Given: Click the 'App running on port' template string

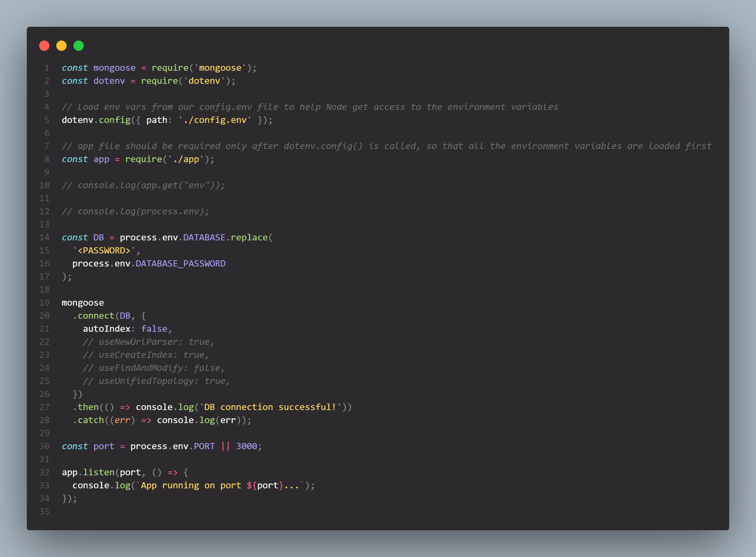Looking at the screenshot, I should click(x=192, y=485).
